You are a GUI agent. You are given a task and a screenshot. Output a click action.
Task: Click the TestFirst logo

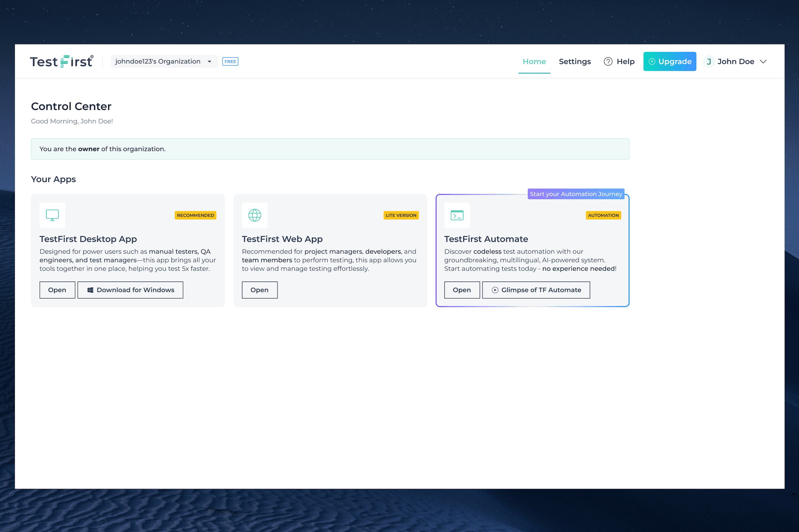(x=61, y=61)
